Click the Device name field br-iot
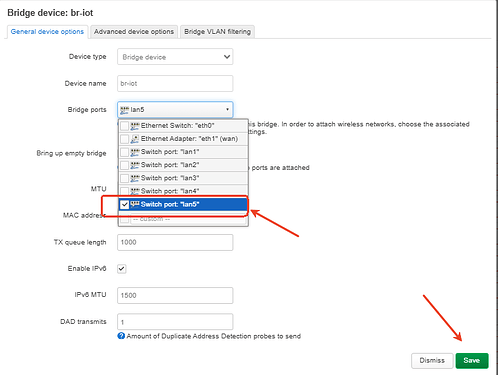Viewport: 498px width, 375px height. (x=175, y=83)
